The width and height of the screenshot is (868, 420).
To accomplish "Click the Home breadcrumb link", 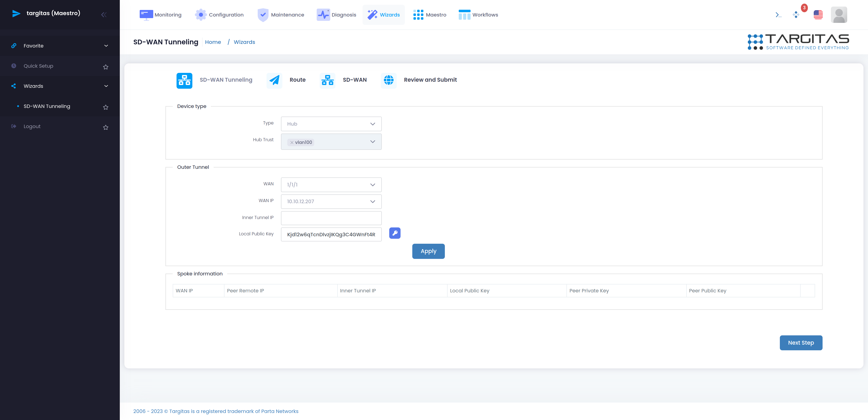I will [x=212, y=42].
